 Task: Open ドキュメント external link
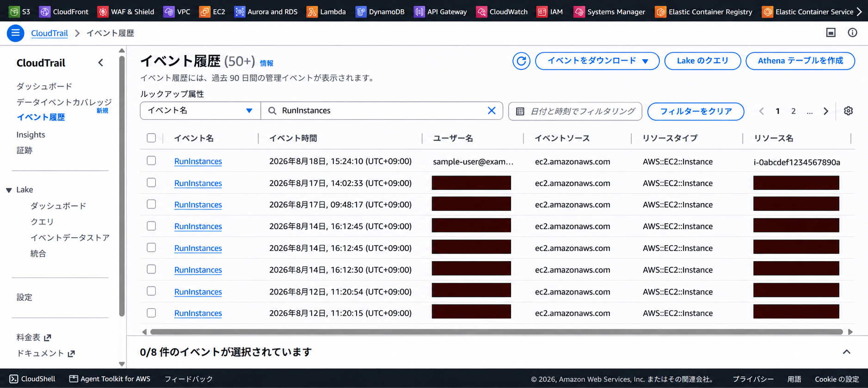pos(45,353)
